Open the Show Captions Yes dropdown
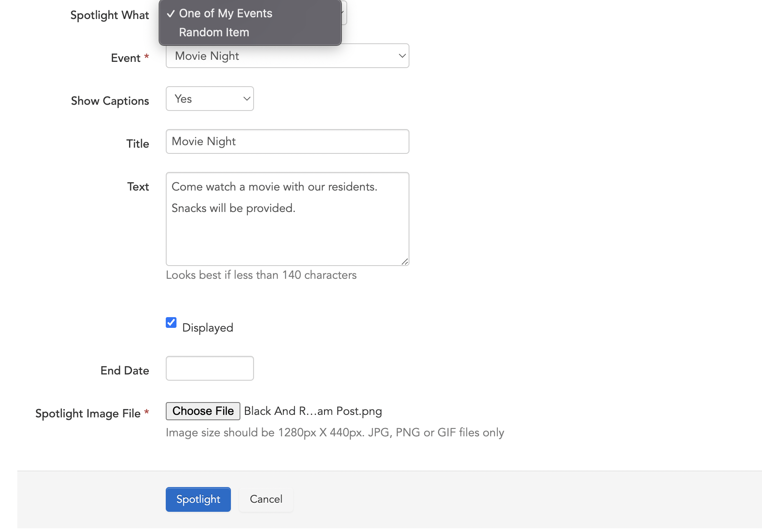 tap(209, 99)
